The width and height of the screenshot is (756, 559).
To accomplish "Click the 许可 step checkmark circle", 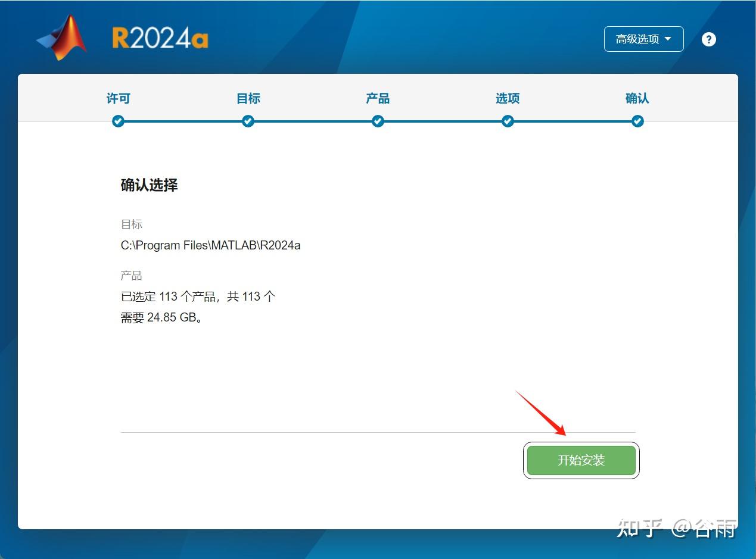I will tap(118, 121).
